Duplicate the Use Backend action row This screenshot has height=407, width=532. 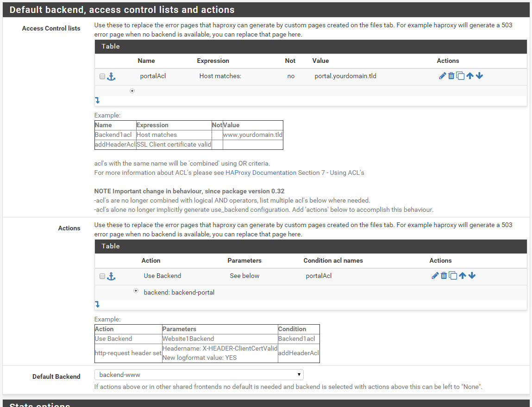[453, 276]
